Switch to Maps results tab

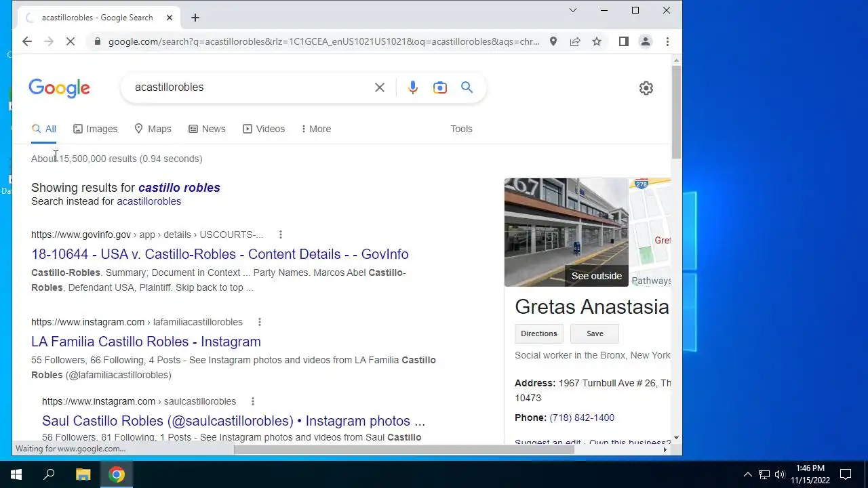click(153, 129)
